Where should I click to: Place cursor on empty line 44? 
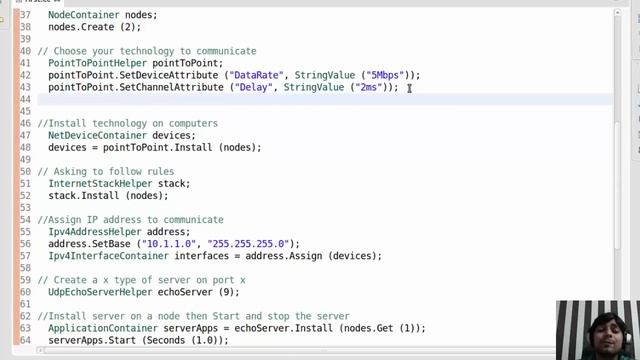(x=324, y=99)
